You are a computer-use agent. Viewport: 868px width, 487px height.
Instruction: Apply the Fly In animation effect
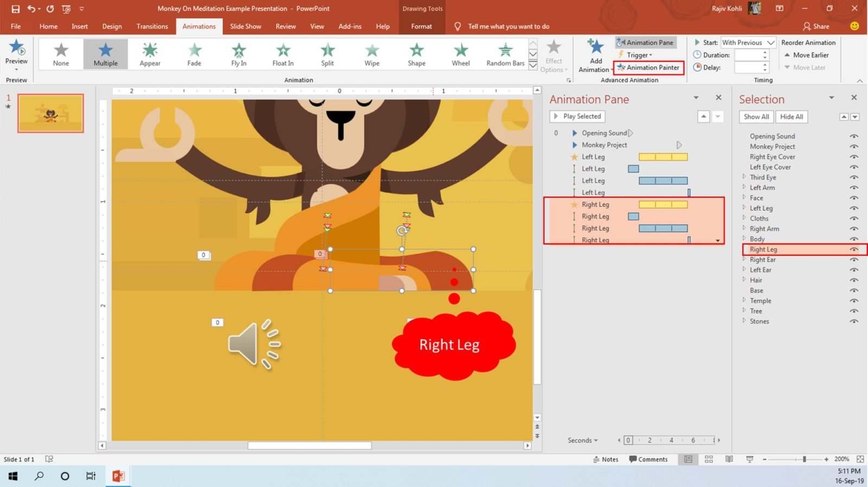click(x=239, y=54)
